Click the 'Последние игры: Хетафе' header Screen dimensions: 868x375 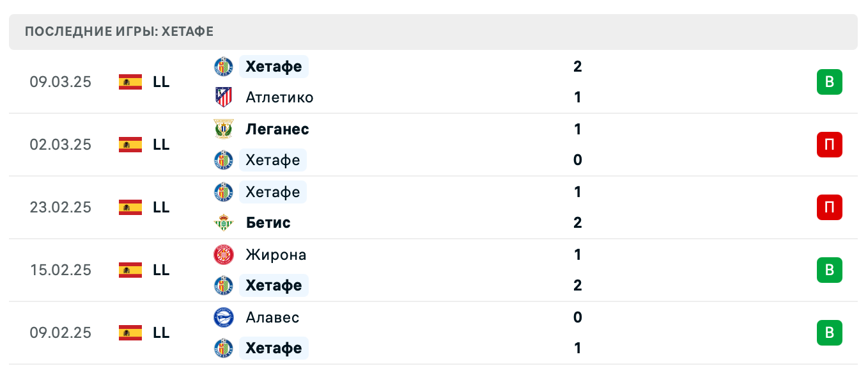pos(119,31)
